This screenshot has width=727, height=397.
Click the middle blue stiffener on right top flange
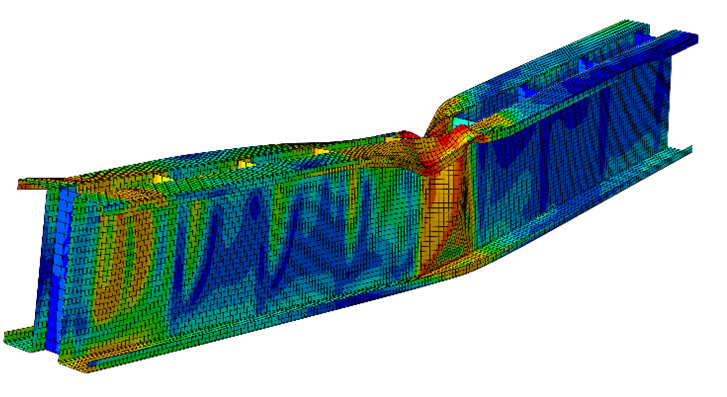[586, 64]
